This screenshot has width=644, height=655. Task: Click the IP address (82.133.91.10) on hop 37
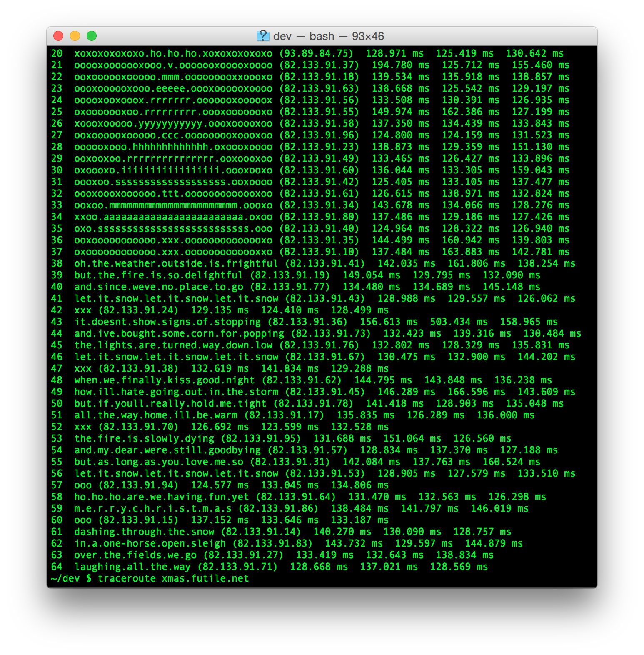click(319, 252)
